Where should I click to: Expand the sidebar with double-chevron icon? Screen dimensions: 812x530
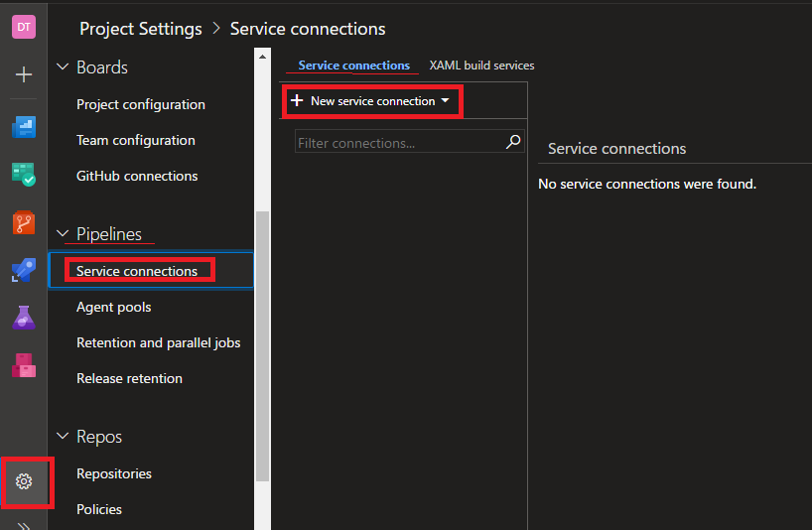pyautogui.click(x=24, y=524)
